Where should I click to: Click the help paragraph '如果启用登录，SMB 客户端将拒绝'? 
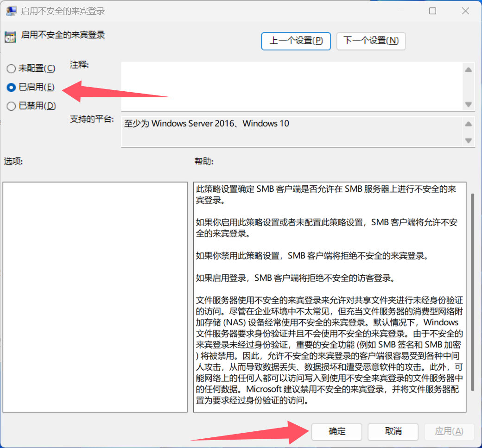(295, 278)
